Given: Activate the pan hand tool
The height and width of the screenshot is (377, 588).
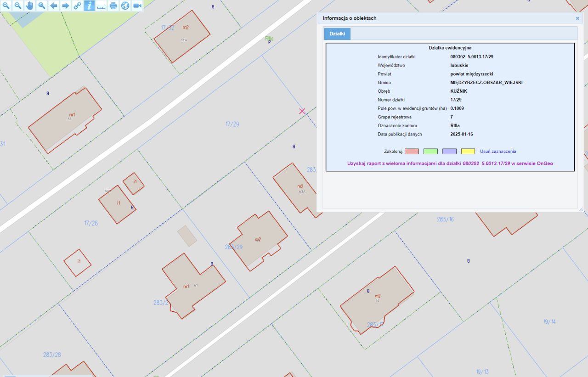Looking at the screenshot, I should [x=30, y=6].
